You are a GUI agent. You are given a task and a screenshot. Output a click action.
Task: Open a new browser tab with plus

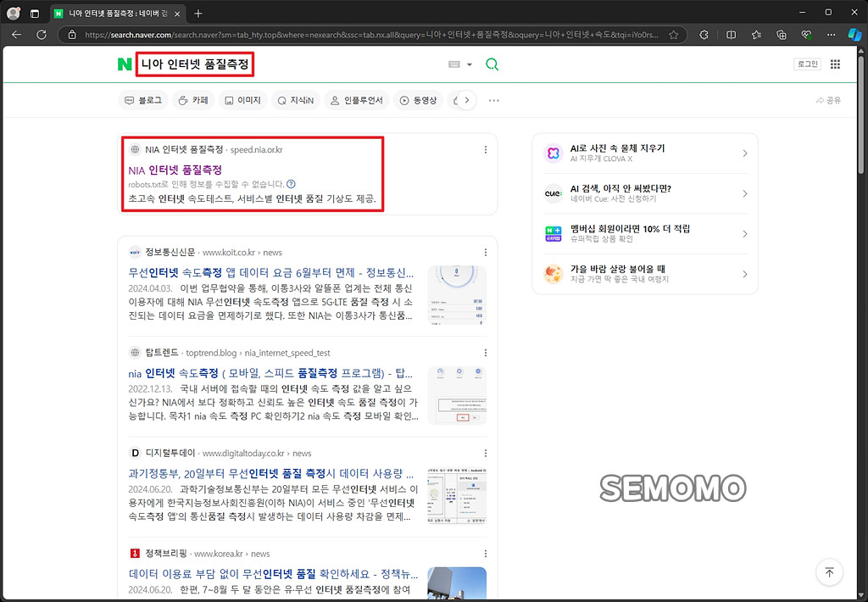(x=198, y=14)
